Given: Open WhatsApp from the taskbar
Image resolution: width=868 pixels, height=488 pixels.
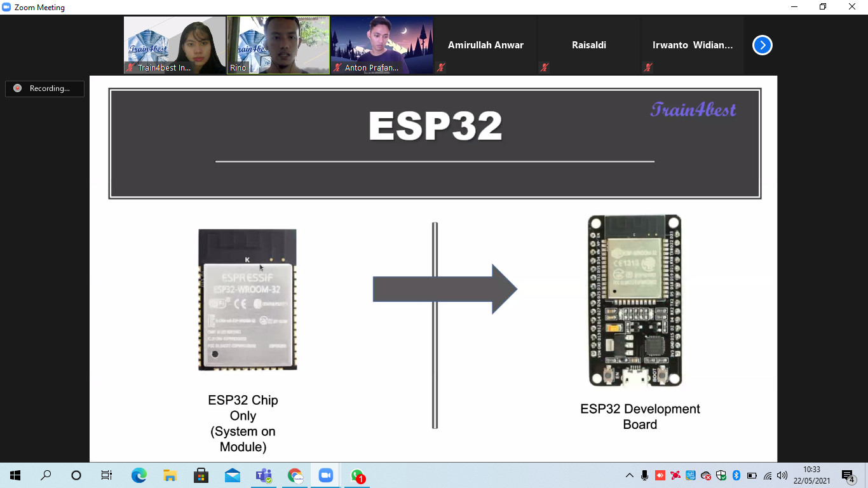Looking at the screenshot, I should click(x=357, y=475).
